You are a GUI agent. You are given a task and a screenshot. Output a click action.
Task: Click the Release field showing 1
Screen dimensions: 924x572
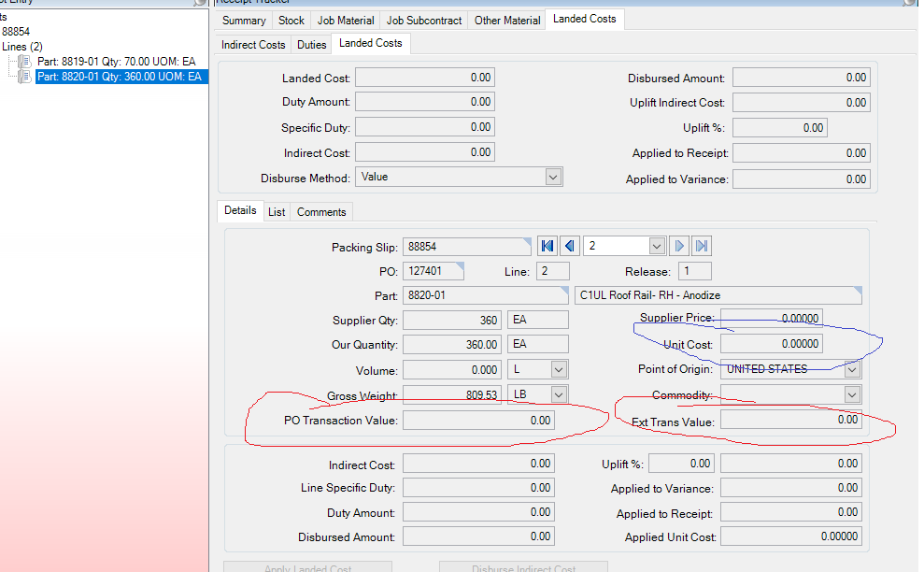coord(695,271)
